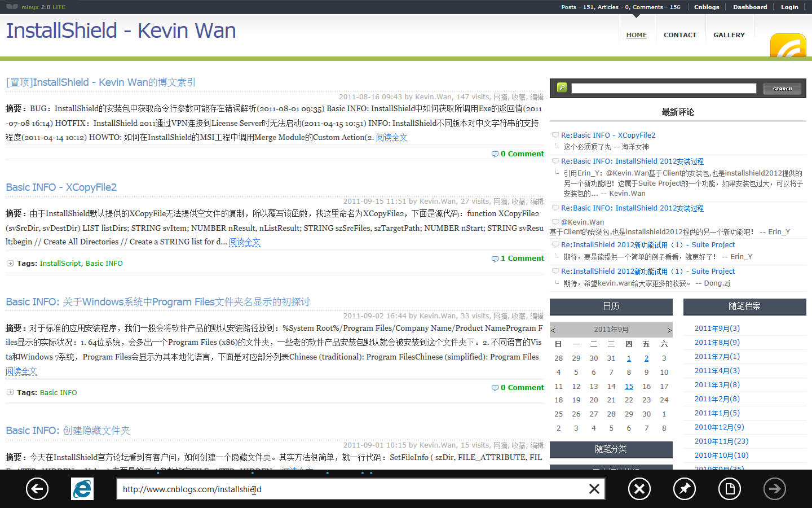Click the Internet Explorer site icon
Screen dimensions: 812x508
coord(82,489)
